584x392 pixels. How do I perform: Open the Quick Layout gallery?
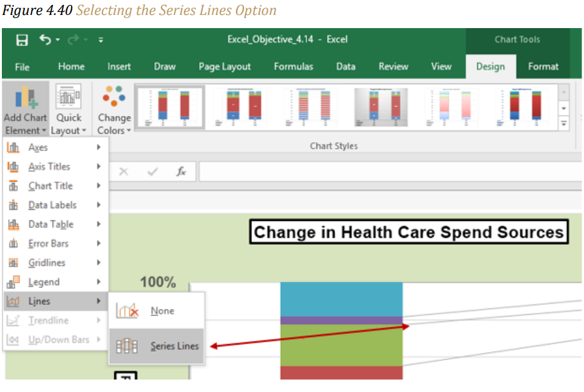tap(69, 109)
